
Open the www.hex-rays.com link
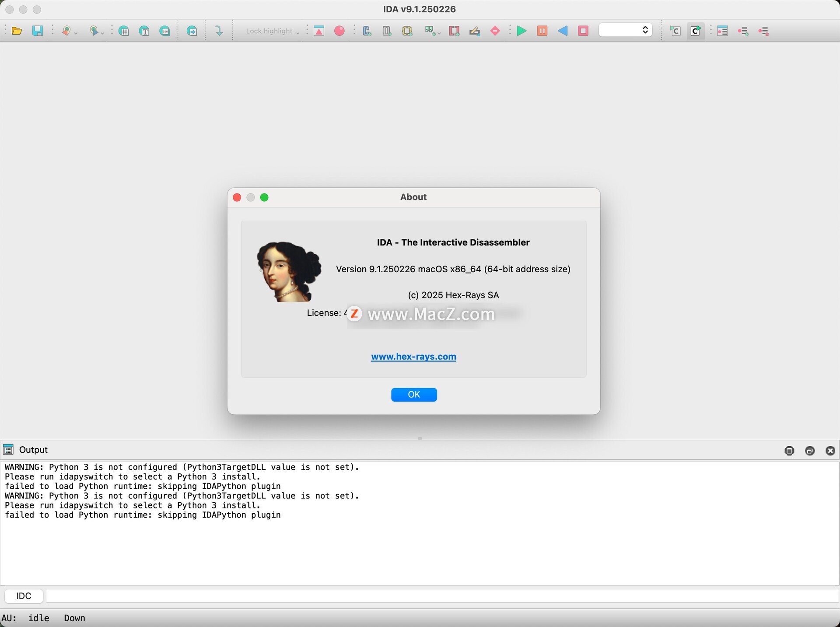(x=413, y=357)
